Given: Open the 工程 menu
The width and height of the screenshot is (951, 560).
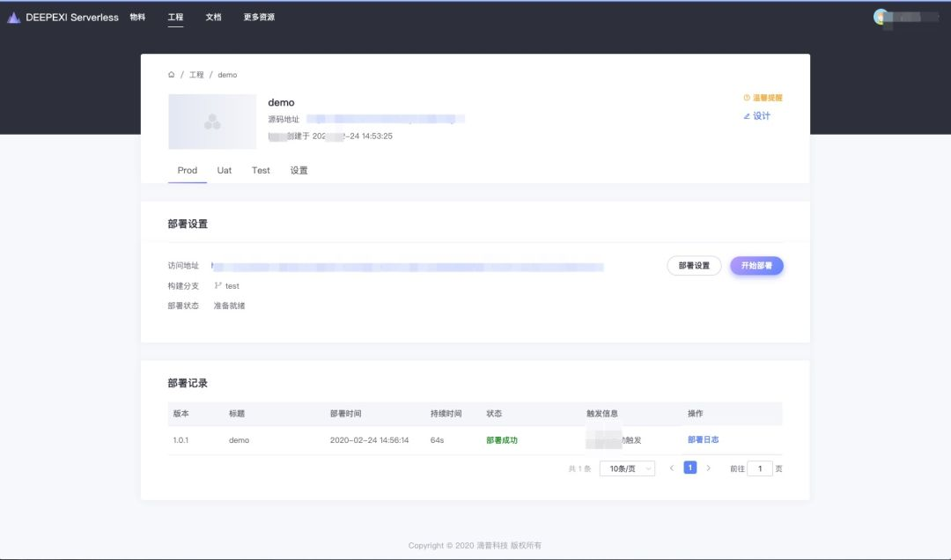Looking at the screenshot, I should [175, 17].
